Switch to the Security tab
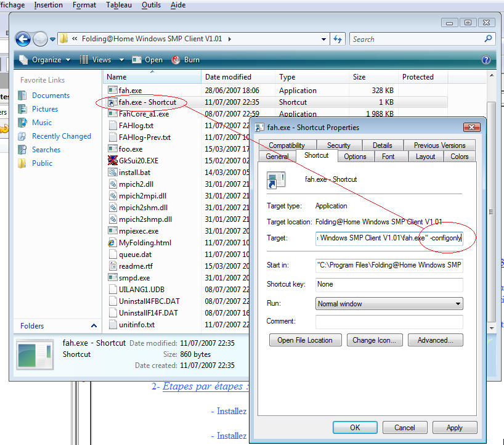 click(339, 145)
